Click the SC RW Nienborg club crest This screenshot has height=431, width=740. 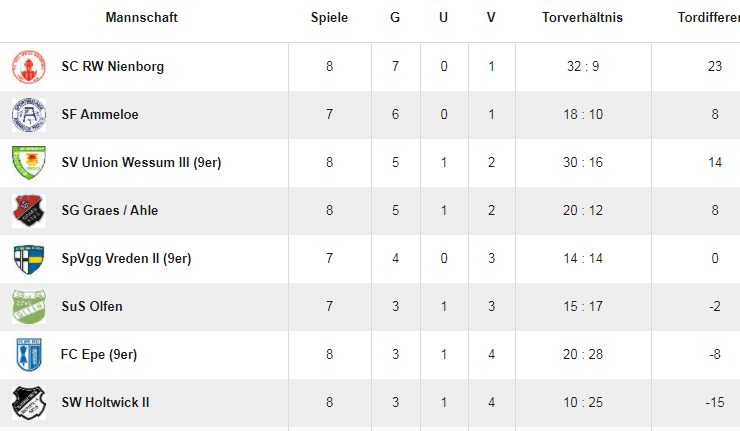(29, 67)
